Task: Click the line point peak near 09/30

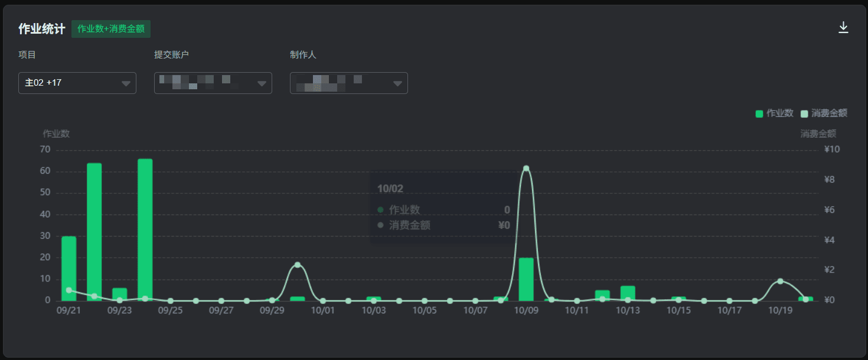Action: [x=298, y=265]
